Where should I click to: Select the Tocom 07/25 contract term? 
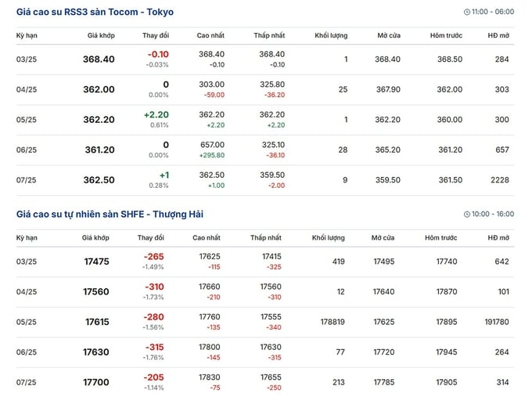point(27,180)
